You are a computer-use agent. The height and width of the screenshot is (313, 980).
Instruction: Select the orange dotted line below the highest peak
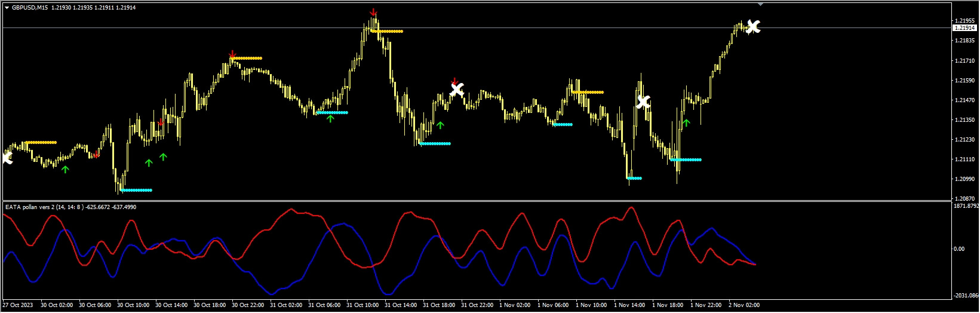(x=387, y=31)
